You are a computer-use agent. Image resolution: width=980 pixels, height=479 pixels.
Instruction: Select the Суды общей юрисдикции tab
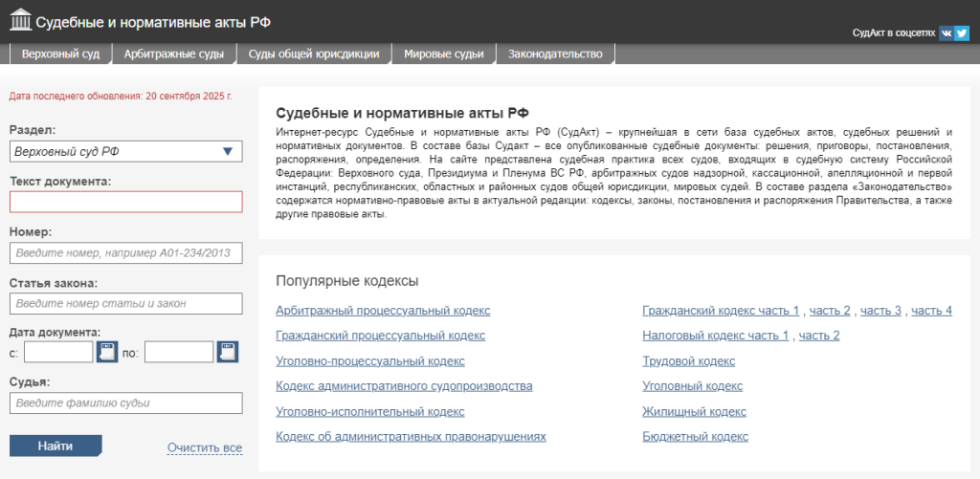(314, 54)
